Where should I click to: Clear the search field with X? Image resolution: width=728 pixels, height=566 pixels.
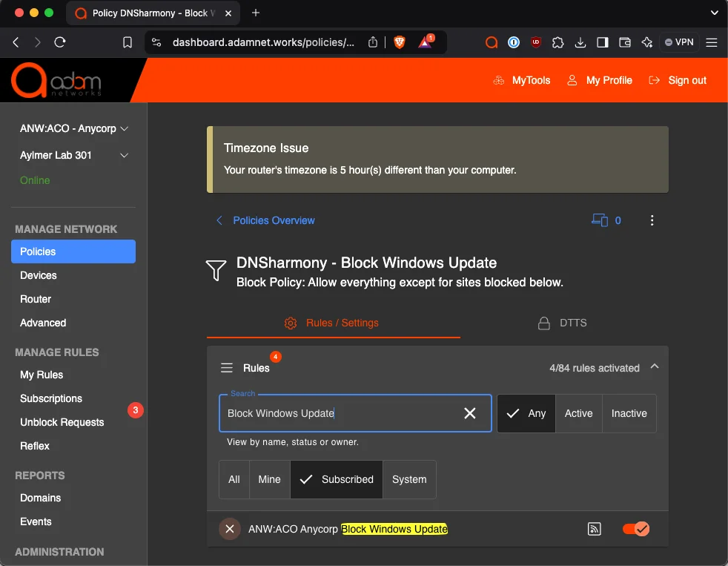[470, 413]
